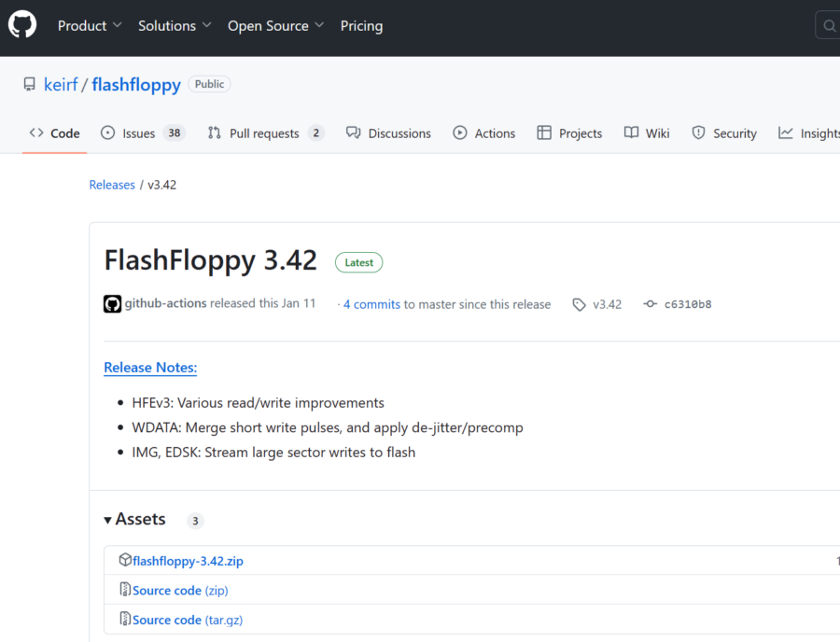Image resolution: width=840 pixels, height=642 pixels.
Task: Click the Latest release badge
Action: (359, 262)
